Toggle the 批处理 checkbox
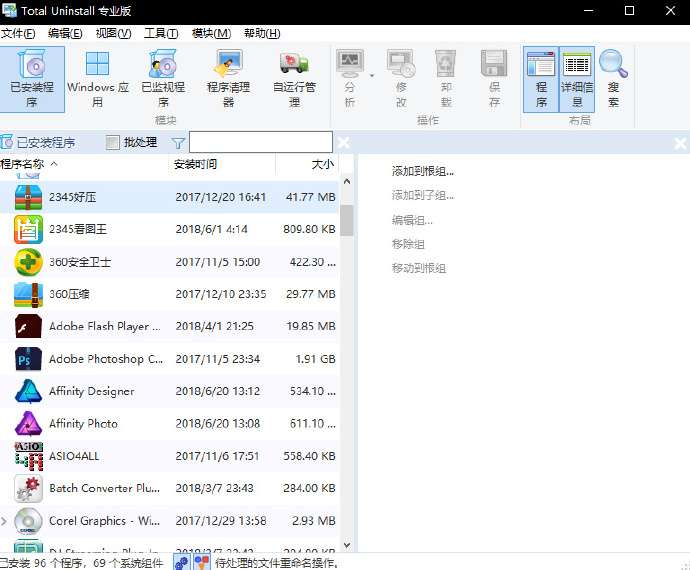 (x=113, y=143)
